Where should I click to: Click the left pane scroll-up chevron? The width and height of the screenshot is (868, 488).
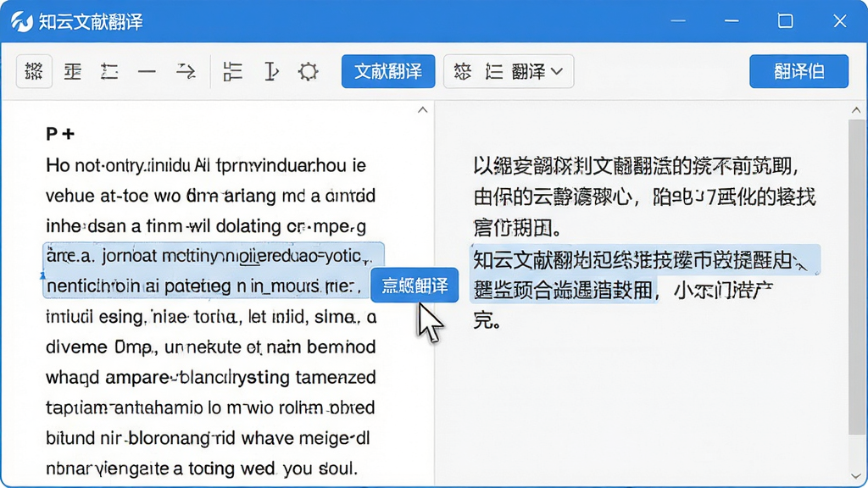[x=422, y=109]
